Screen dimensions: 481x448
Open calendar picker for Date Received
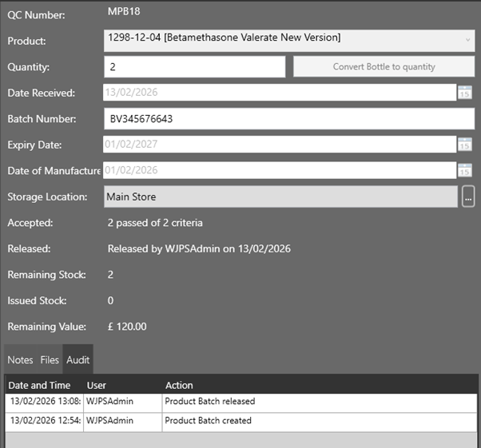(465, 93)
